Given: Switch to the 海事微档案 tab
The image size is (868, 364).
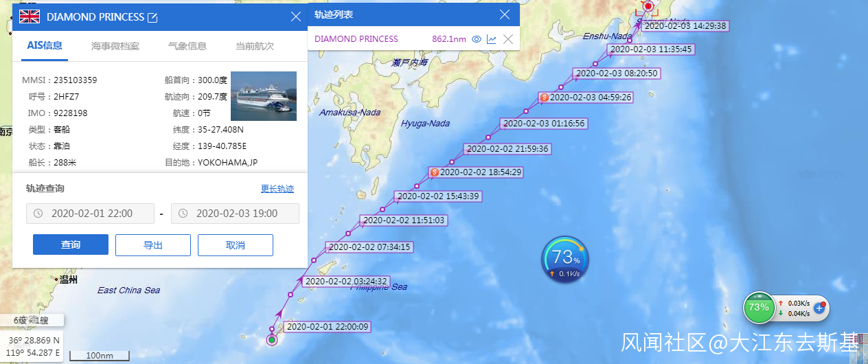Looking at the screenshot, I should 115,46.
